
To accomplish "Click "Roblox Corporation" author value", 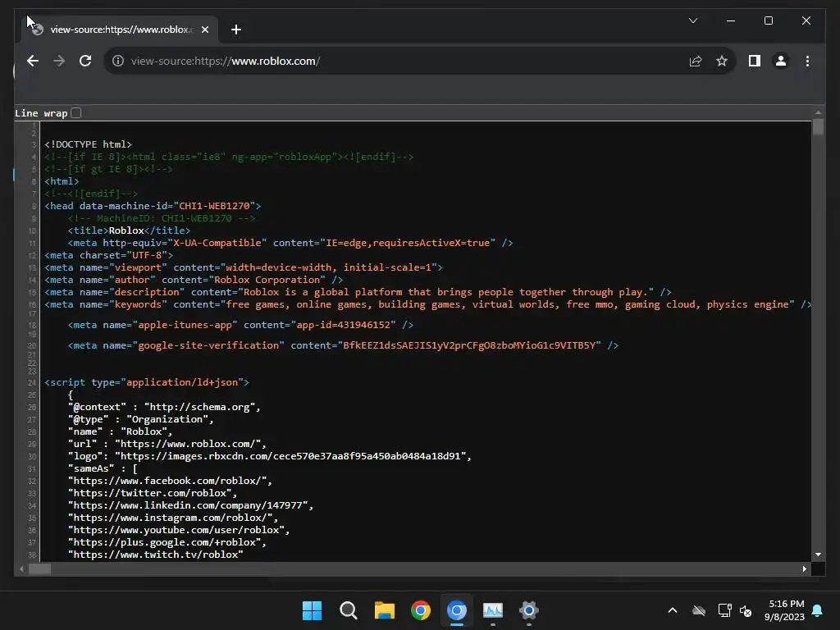I will 267,280.
